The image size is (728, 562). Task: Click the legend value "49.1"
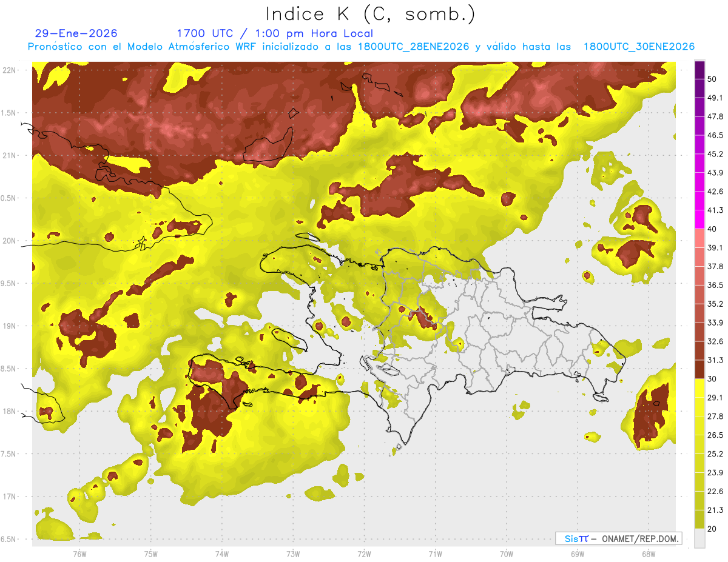pos(715,98)
